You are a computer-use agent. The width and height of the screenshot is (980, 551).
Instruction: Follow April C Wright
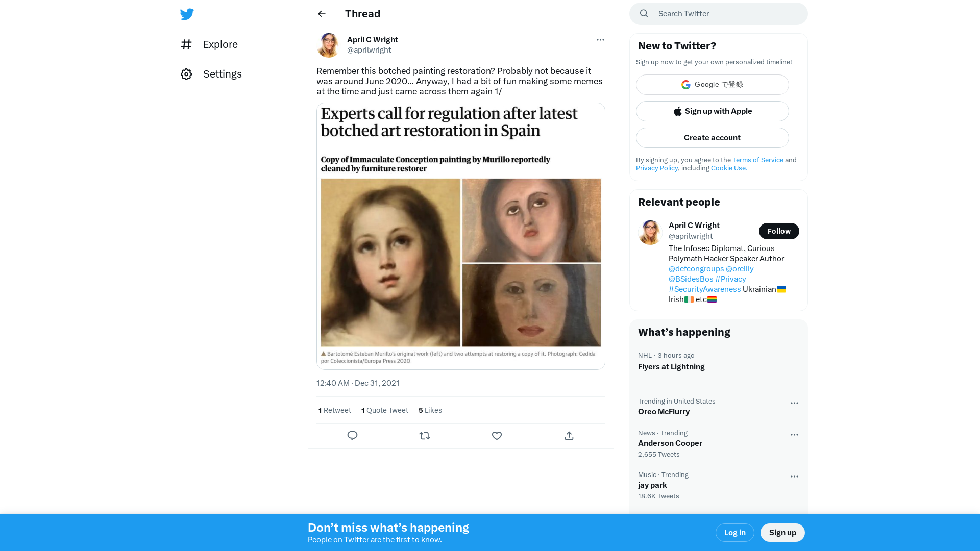779,231
